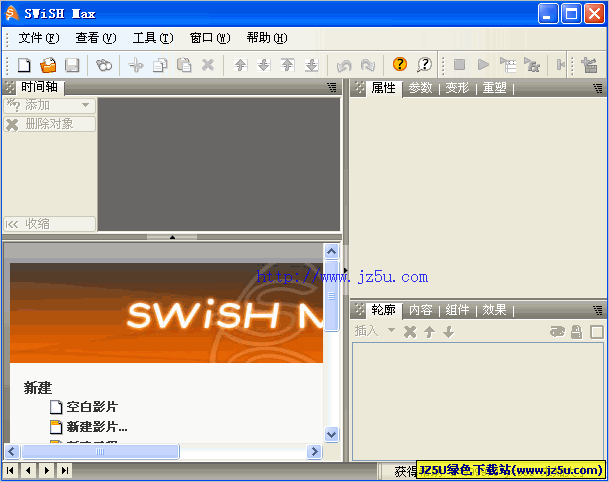Click the Undo toolbar icon
The width and height of the screenshot is (609, 482).
pyautogui.click(x=344, y=65)
